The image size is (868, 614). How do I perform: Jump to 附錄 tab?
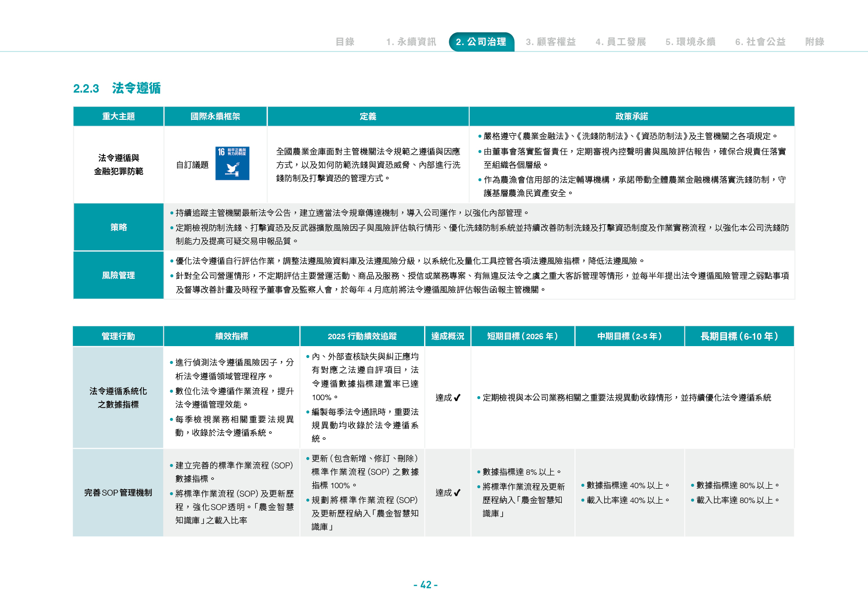point(815,42)
